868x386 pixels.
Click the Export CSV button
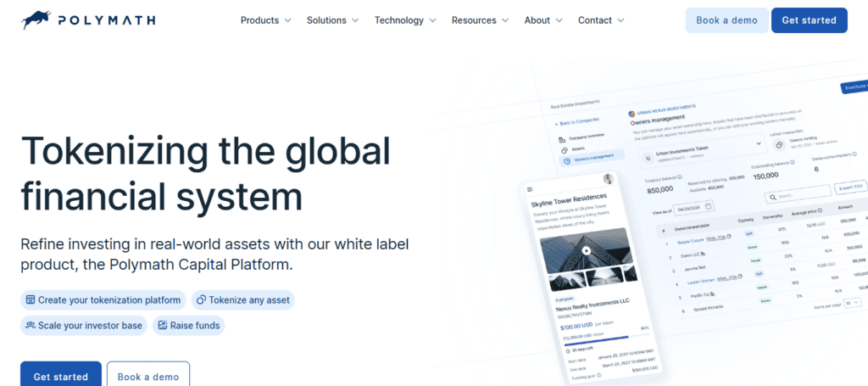(851, 187)
